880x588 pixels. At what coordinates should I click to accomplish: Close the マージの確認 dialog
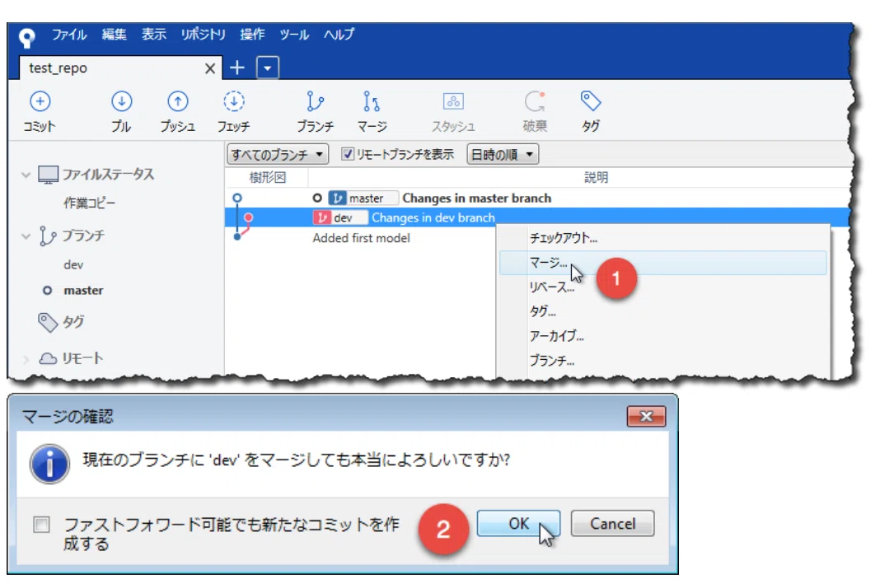point(646,417)
